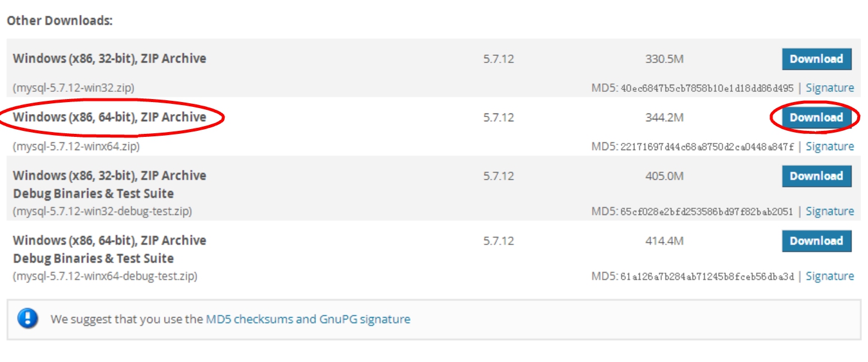
Task: Click Windows (x86, 64-bit), ZIP Archive title
Action: (x=109, y=117)
